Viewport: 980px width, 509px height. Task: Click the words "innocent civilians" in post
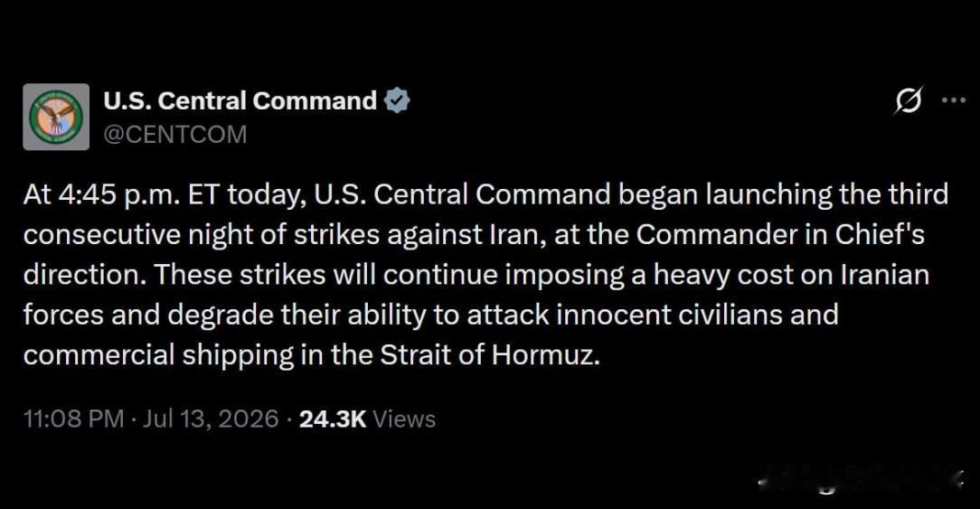point(669,315)
